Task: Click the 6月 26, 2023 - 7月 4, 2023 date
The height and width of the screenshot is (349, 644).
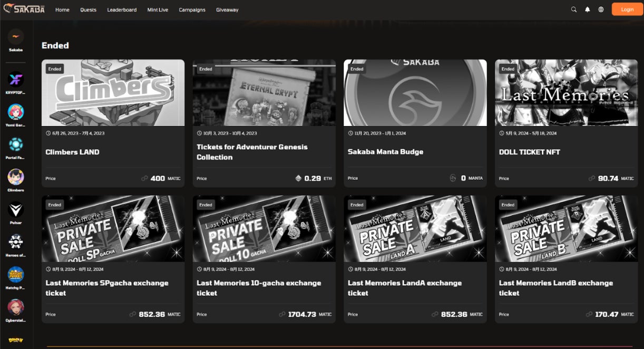Action: (79, 133)
